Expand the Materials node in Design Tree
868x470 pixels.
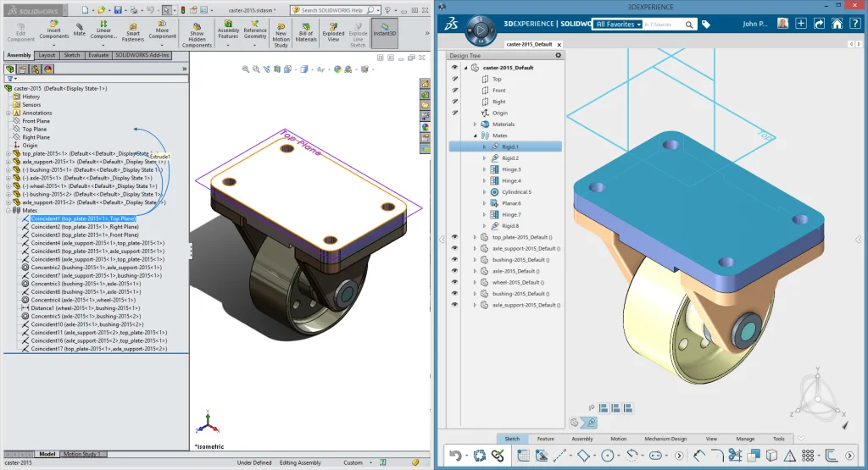[x=475, y=124]
